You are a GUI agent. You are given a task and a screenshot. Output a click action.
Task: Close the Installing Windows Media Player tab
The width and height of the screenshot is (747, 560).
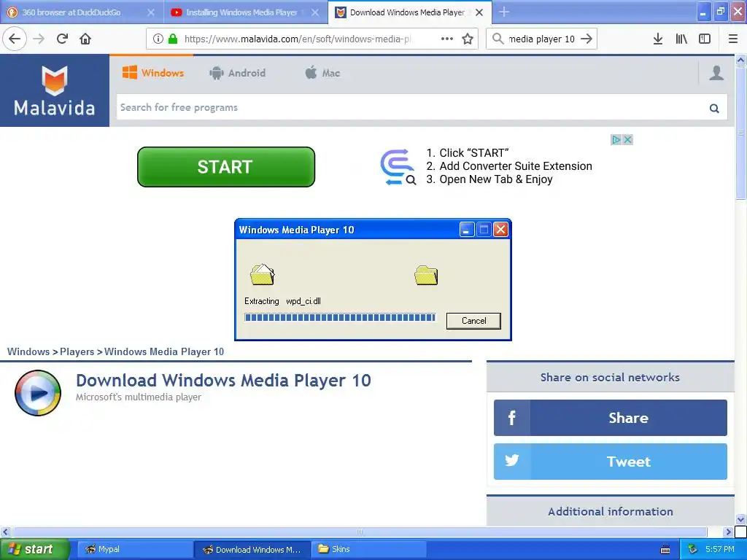[x=315, y=12]
